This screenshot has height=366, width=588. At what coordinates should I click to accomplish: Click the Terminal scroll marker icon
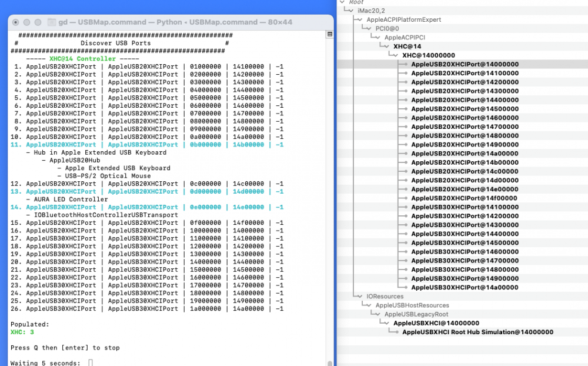click(330, 34)
